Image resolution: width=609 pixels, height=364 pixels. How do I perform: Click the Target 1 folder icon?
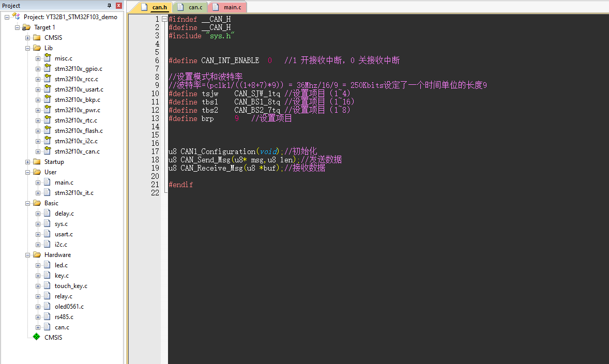coord(26,27)
